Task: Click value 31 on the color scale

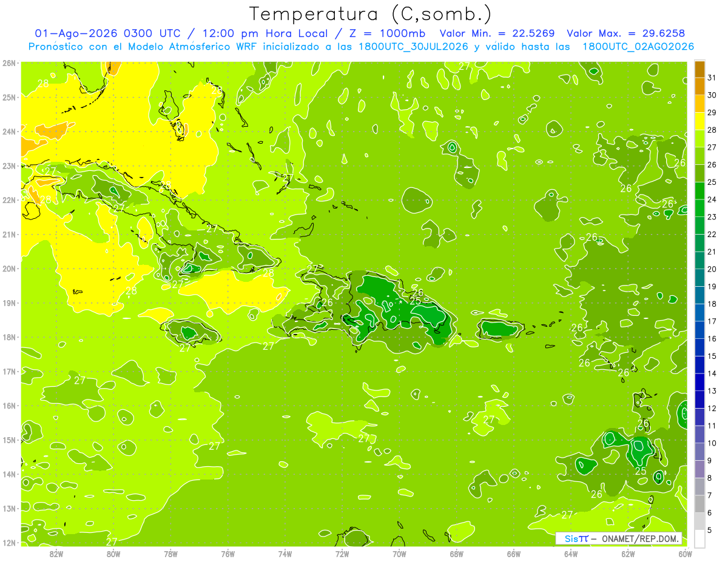Action: click(712, 78)
